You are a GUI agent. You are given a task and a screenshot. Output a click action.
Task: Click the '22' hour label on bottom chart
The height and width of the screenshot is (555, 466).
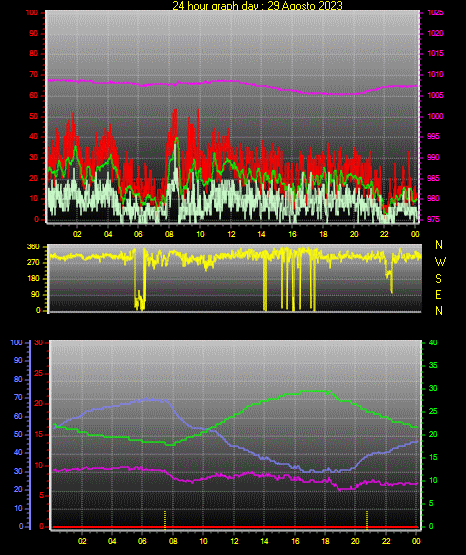386,541
